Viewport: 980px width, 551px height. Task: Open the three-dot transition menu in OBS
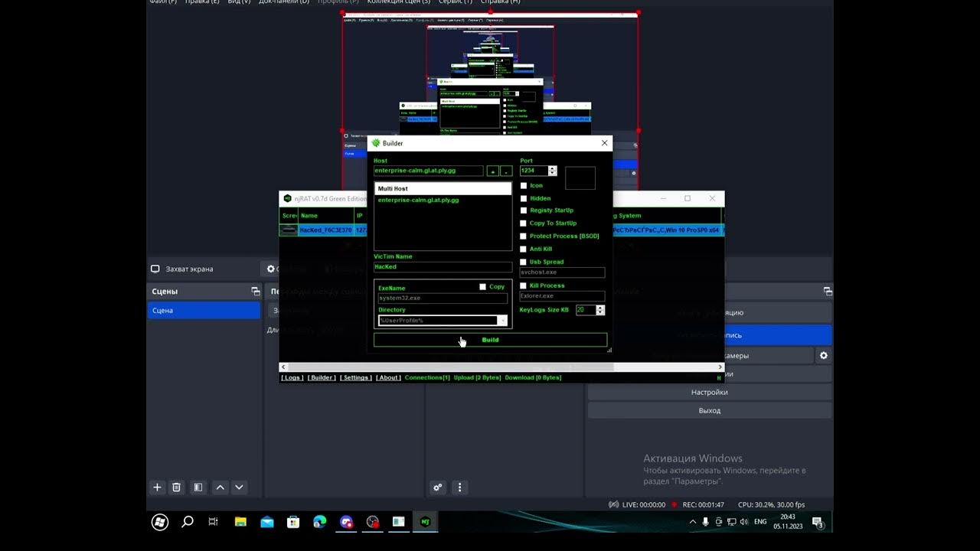click(x=460, y=487)
